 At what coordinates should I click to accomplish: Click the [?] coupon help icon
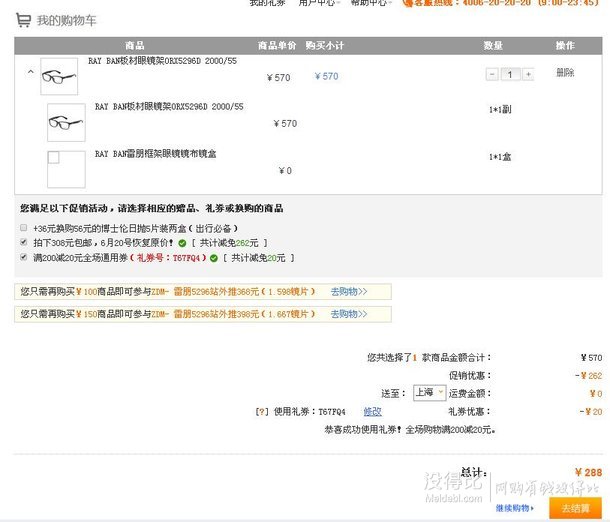pyautogui.click(x=262, y=412)
